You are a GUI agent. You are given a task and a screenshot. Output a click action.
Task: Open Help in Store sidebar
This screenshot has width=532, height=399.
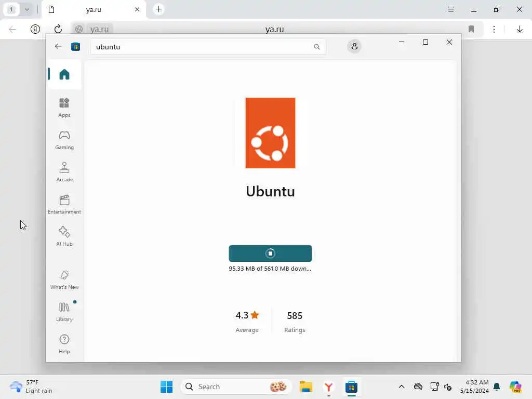(x=64, y=344)
